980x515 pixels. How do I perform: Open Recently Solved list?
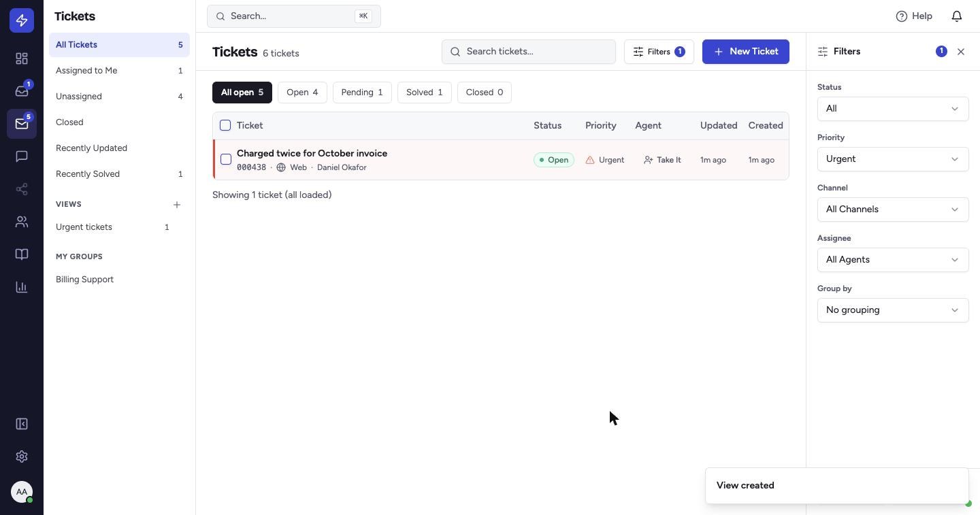point(119,174)
